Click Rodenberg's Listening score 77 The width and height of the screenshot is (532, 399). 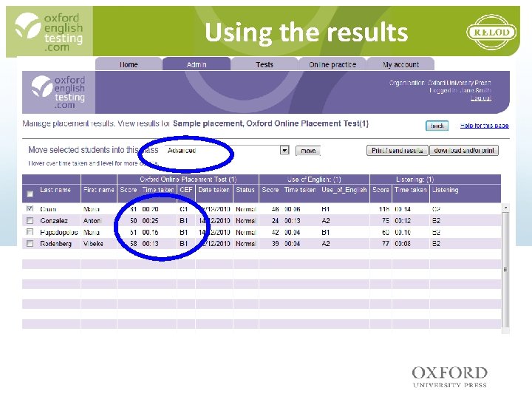(x=386, y=244)
